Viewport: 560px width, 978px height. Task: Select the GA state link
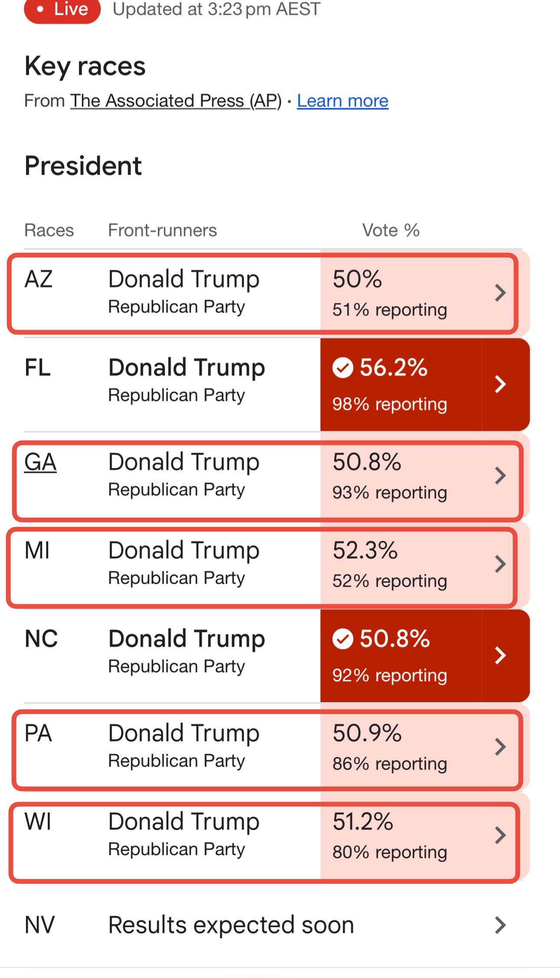40,462
